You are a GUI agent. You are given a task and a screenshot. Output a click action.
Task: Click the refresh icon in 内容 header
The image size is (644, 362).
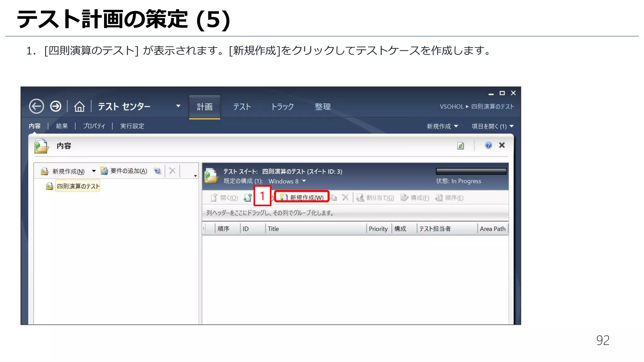(461, 145)
